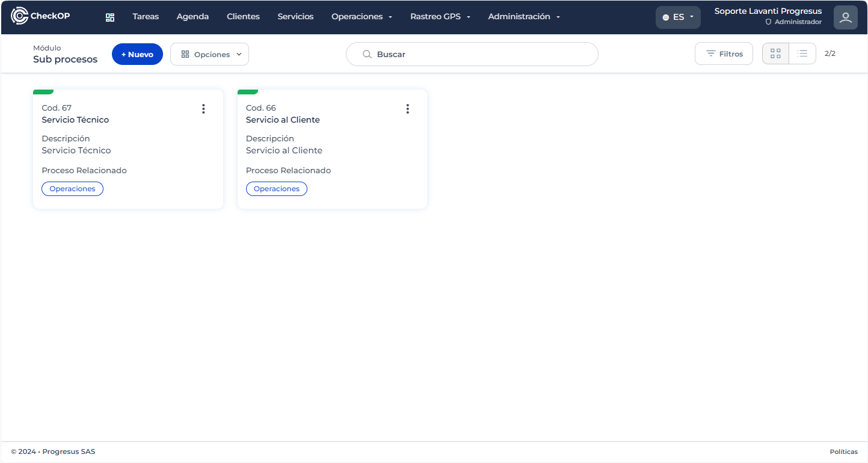Screen dimensions: 868x463
Task: Go to Tareas
Action: tap(146, 17)
